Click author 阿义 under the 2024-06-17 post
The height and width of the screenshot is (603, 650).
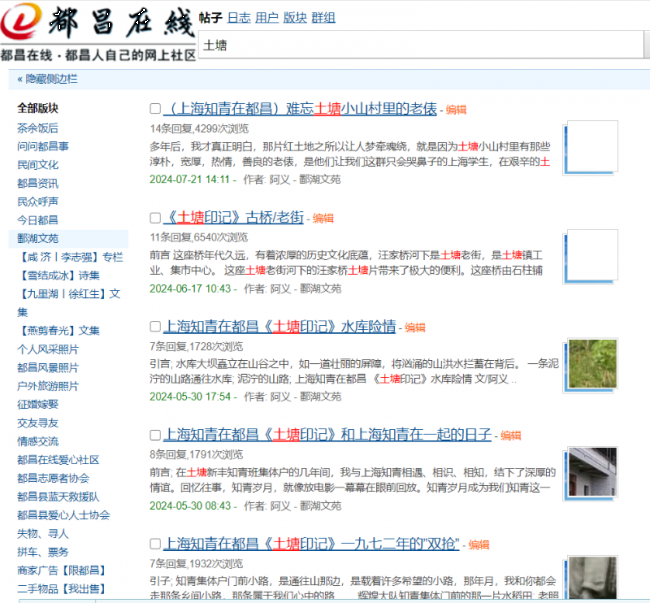point(280,288)
